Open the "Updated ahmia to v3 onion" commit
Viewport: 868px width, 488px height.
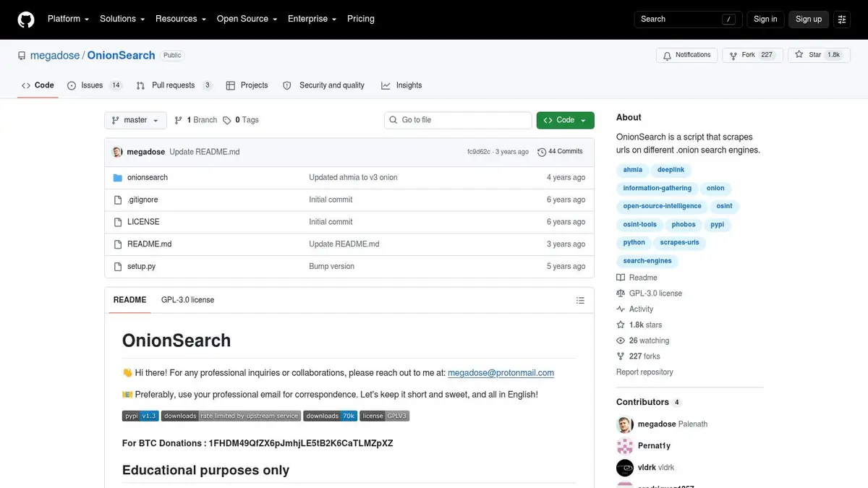(x=353, y=177)
